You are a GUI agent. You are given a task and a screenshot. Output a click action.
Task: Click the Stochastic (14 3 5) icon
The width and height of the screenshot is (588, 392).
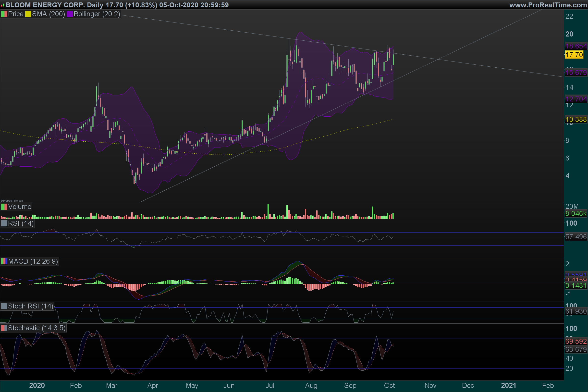(x=4, y=328)
